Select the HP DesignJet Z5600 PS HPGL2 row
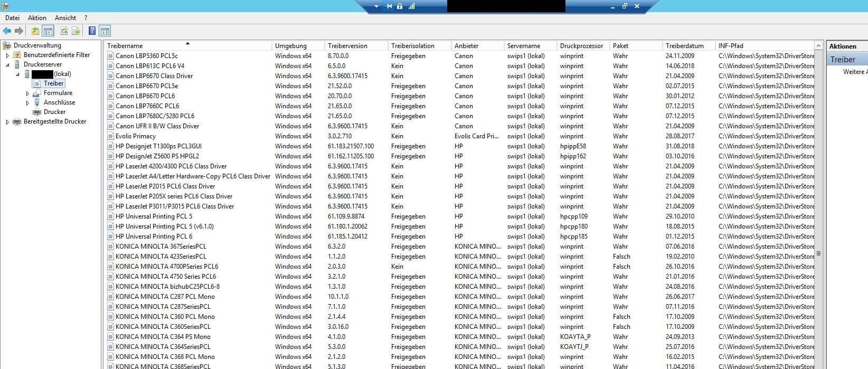The width and height of the screenshot is (868, 369). (459, 156)
